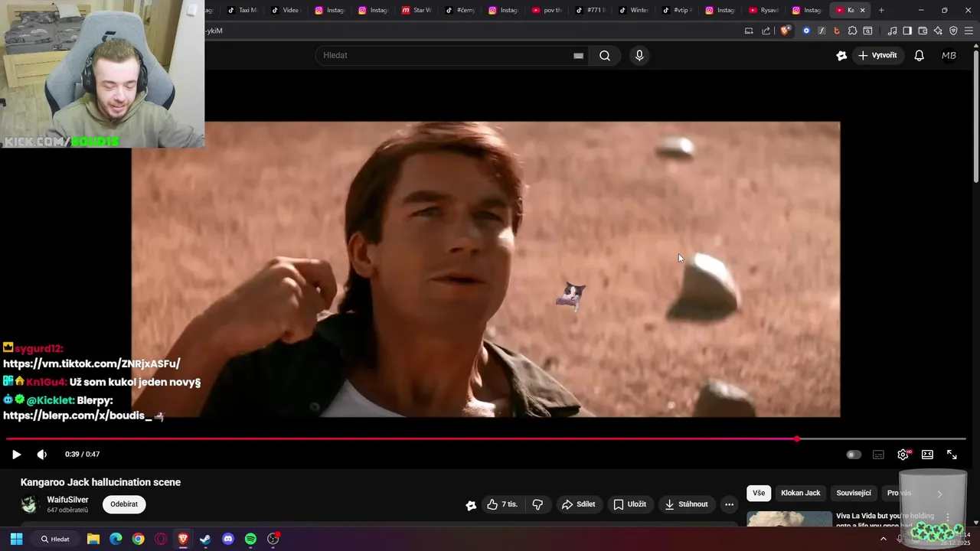Screen dimensions: 980x551
Task: Share this page via the address bar icon
Action: tap(766, 31)
